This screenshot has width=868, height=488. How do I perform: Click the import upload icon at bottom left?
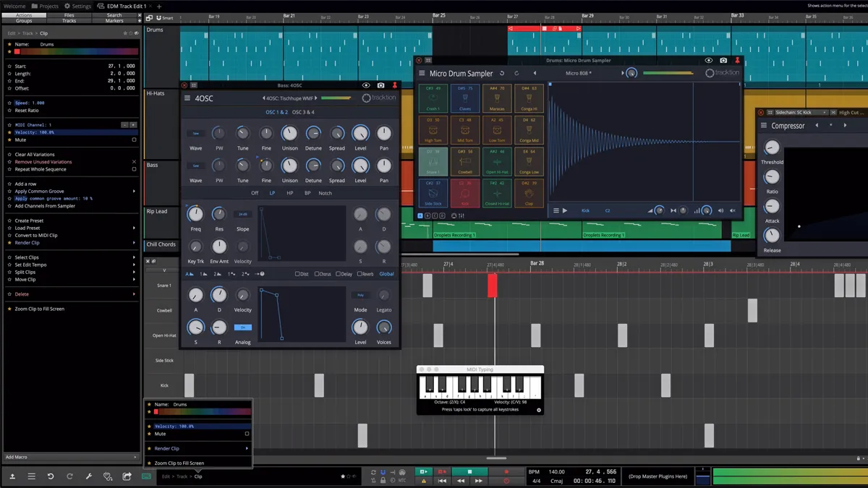12,476
